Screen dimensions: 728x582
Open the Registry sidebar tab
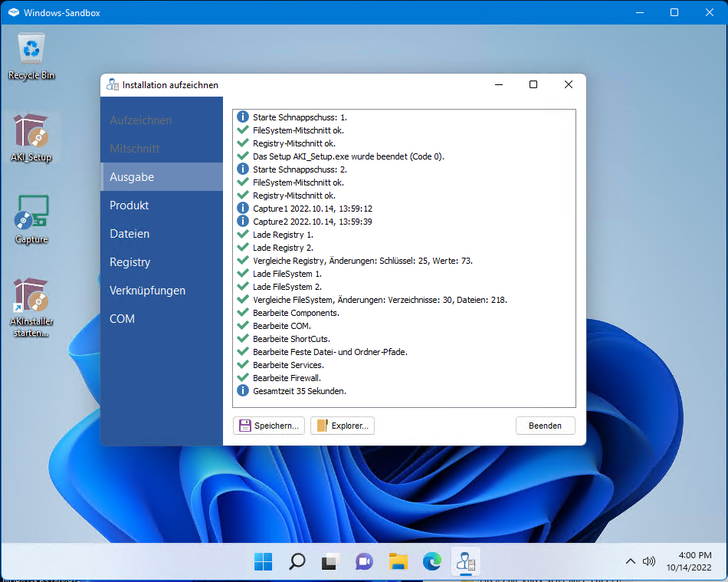click(162, 262)
